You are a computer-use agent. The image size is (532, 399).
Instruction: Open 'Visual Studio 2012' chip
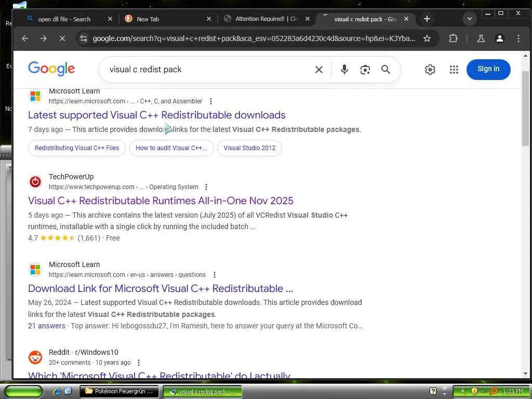tap(249, 148)
